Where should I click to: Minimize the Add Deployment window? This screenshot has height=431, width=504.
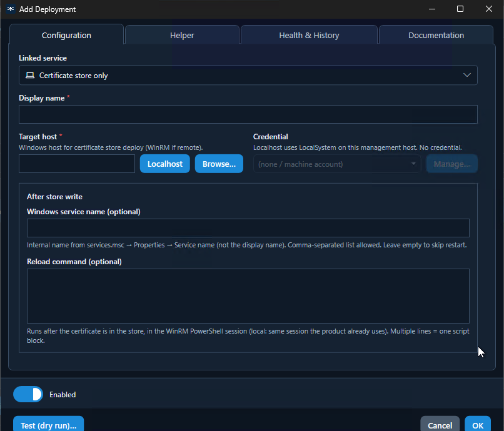click(x=432, y=9)
